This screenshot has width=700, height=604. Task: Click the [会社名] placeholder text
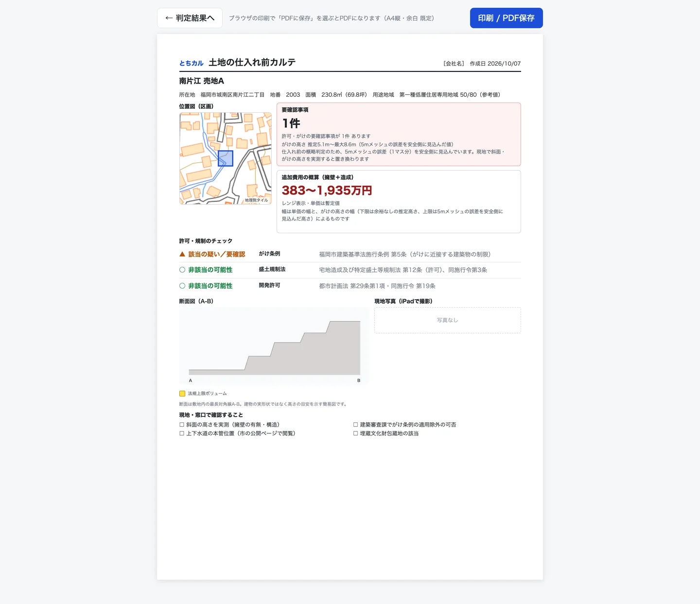(454, 64)
